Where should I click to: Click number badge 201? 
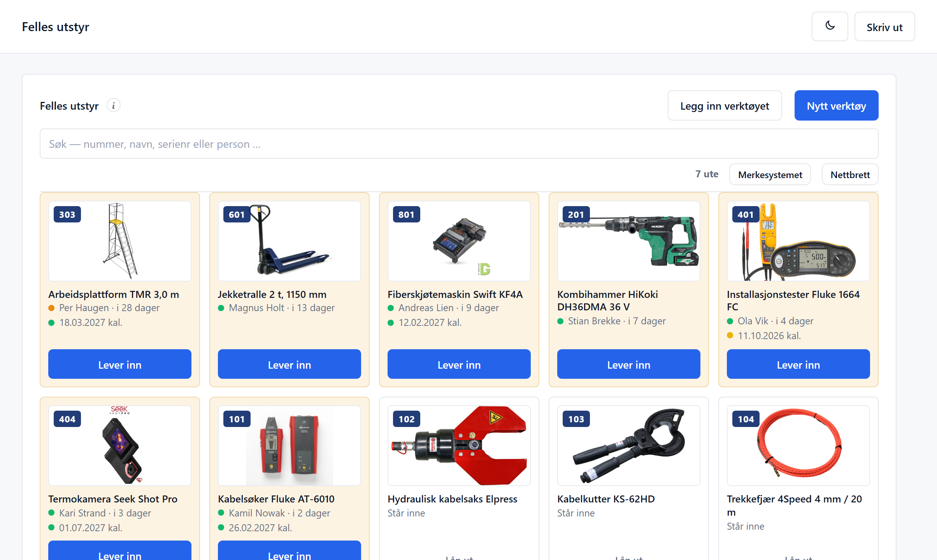pyautogui.click(x=576, y=214)
